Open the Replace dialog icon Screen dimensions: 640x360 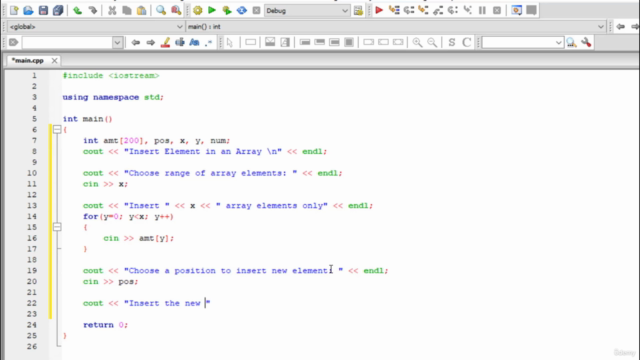[x=176, y=10]
